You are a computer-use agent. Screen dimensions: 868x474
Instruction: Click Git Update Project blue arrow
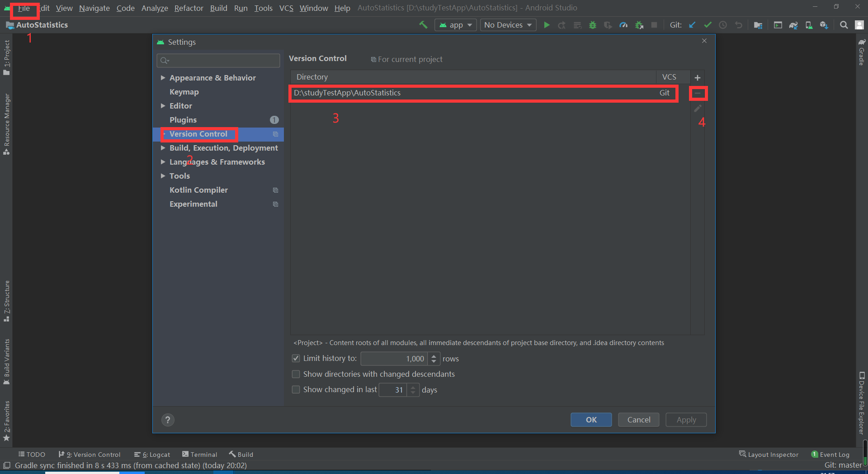(692, 25)
